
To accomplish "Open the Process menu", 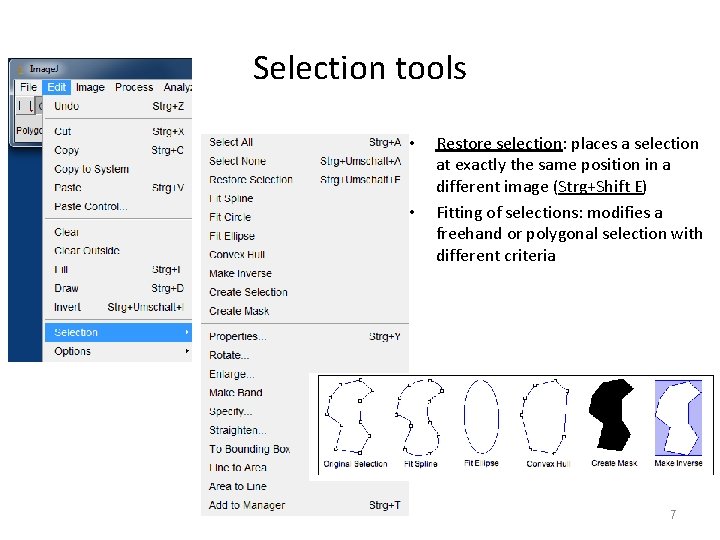I will 134,87.
